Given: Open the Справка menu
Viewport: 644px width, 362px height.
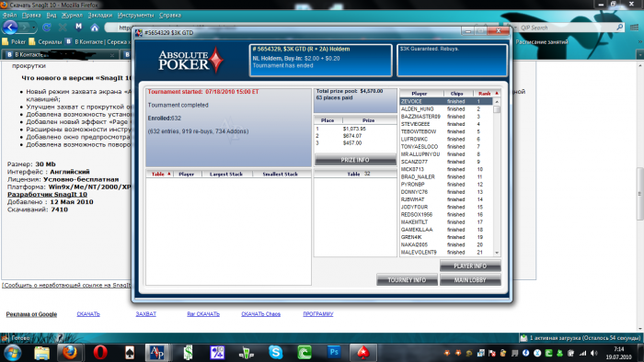Looking at the screenshot, I should point(170,16).
